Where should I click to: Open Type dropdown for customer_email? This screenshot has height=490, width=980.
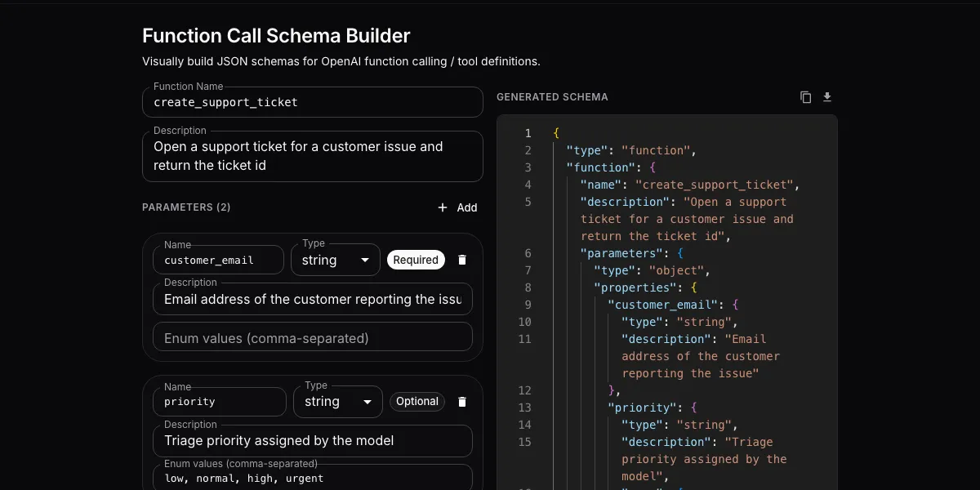(336, 260)
